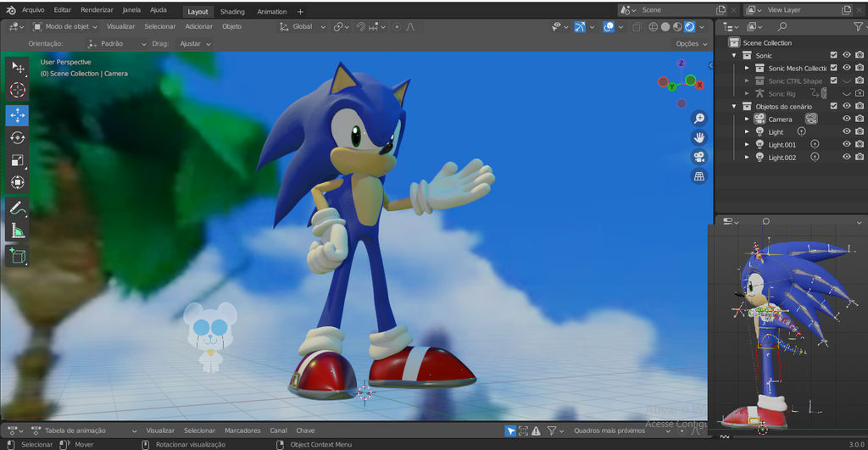Switch to Shading workspace tab
The height and width of the screenshot is (450, 868).
[232, 12]
